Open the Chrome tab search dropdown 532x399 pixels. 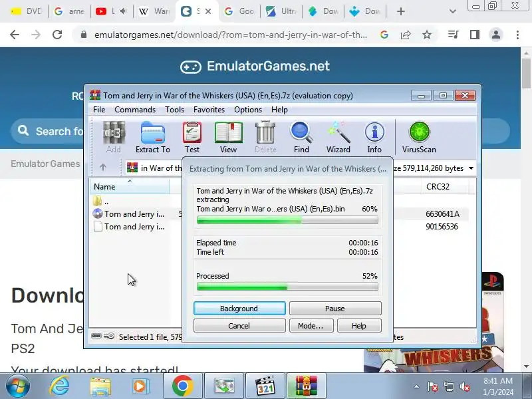[452, 11]
